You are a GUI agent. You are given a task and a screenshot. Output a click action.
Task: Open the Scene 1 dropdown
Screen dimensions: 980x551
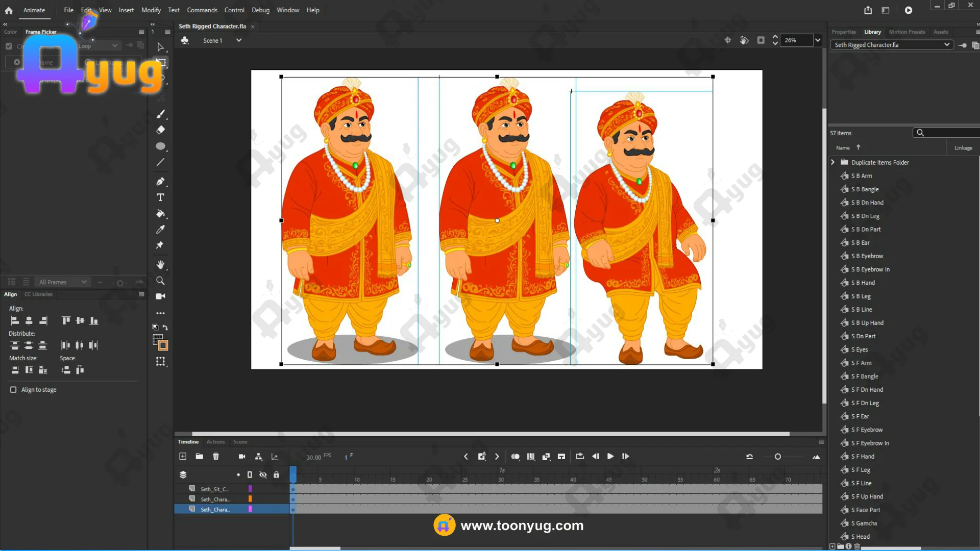(x=238, y=40)
